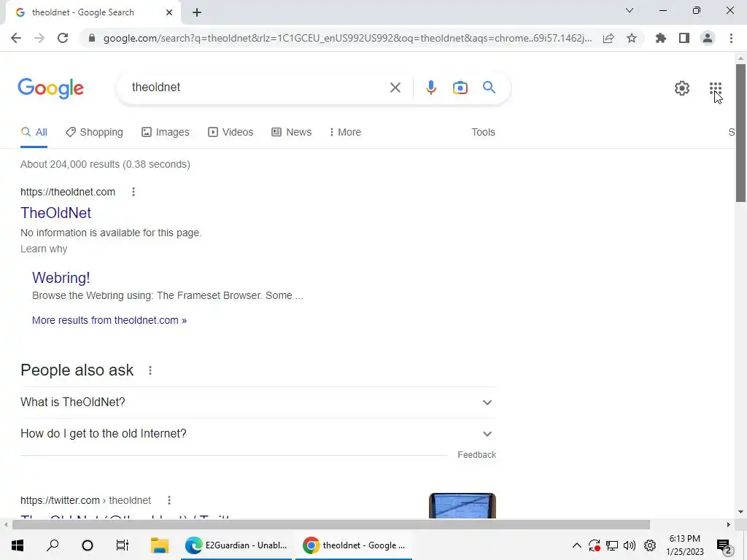The height and width of the screenshot is (560, 747).
Task: Open options for twitter.com result
Action: pyautogui.click(x=169, y=500)
